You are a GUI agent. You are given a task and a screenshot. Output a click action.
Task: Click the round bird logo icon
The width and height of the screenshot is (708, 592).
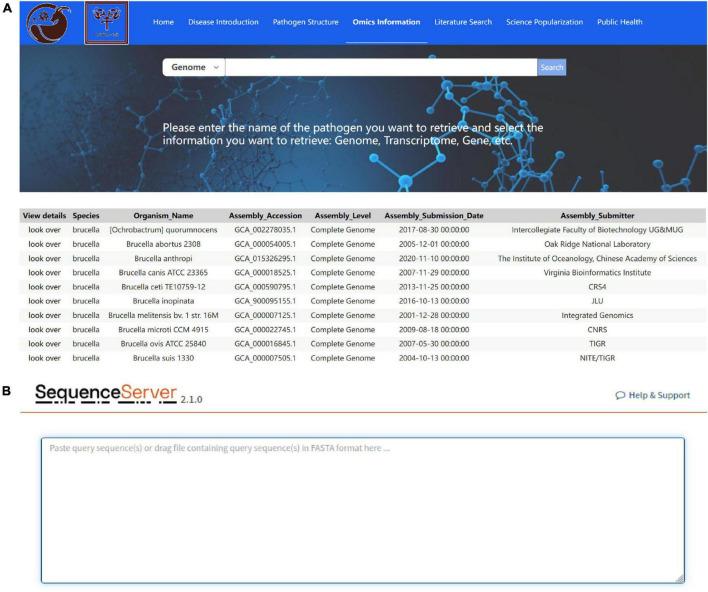(x=48, y=24)
